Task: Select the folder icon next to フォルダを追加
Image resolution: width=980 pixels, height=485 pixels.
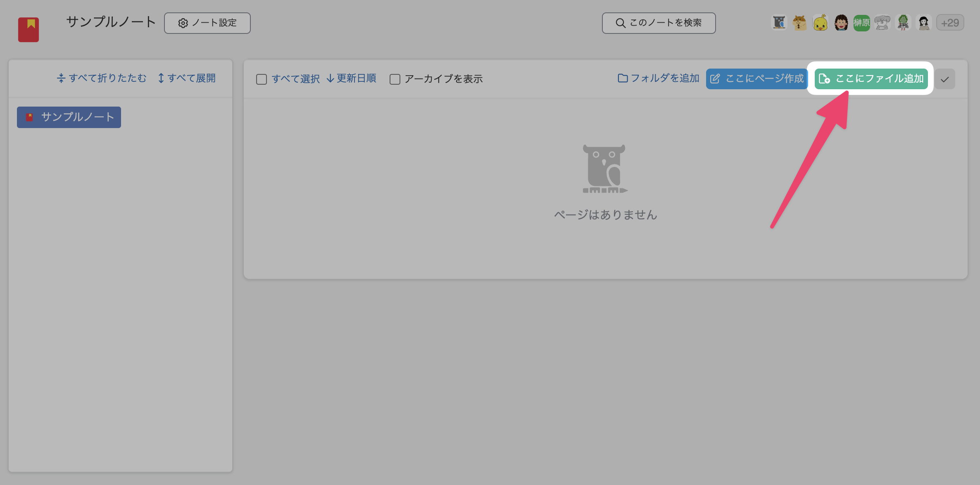Action: [623, 78]
